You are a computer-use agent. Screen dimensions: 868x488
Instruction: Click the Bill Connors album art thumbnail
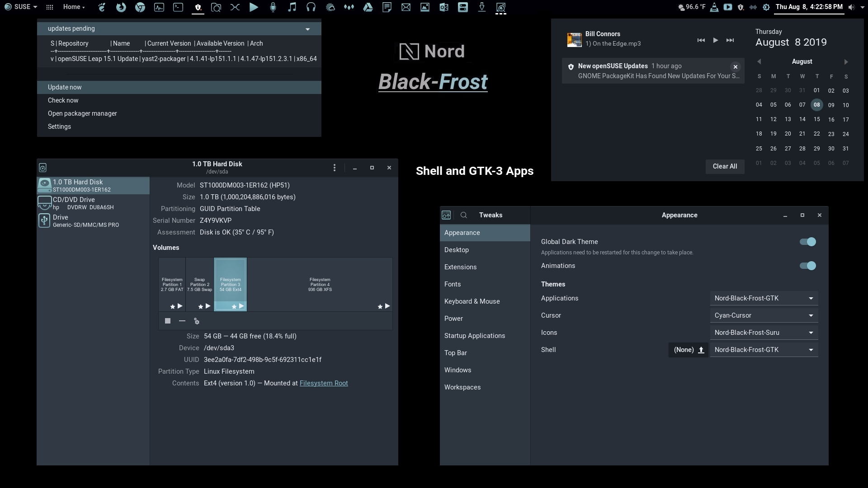point(574,40)
